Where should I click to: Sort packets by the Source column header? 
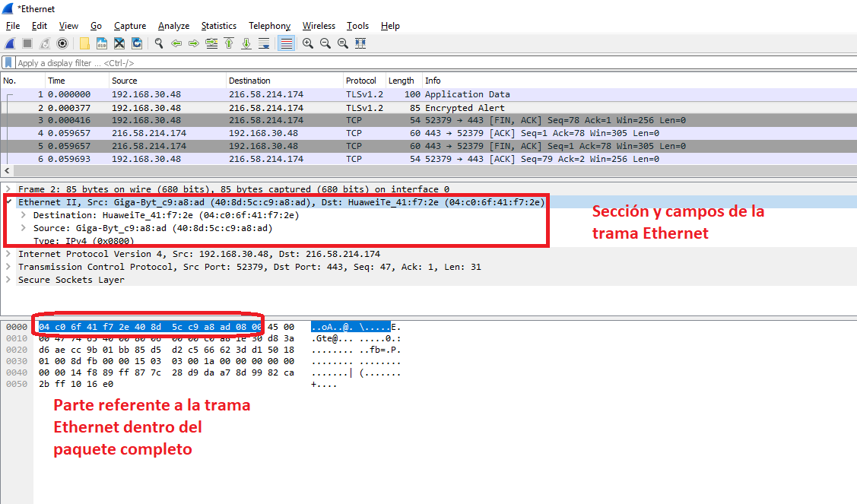point(125,81)
